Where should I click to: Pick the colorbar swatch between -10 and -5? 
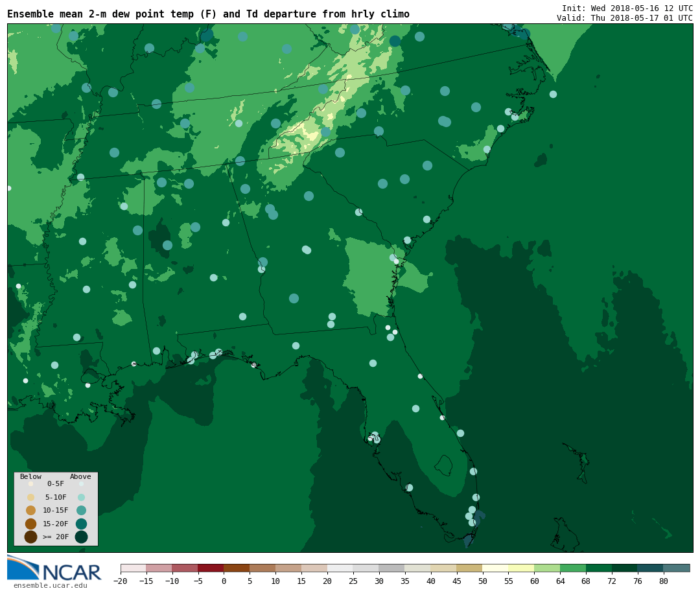tap(185, 568)
